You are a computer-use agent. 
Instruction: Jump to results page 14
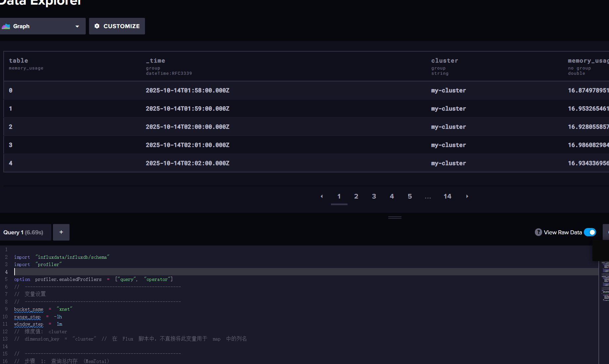(447, 196)
